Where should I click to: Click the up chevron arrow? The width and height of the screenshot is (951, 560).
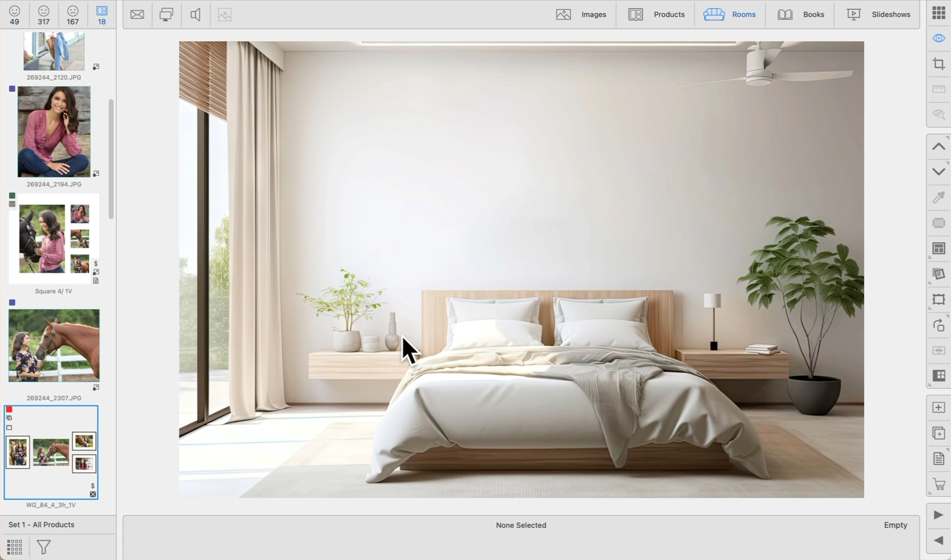pyautogui.click(x=938, y=146)
